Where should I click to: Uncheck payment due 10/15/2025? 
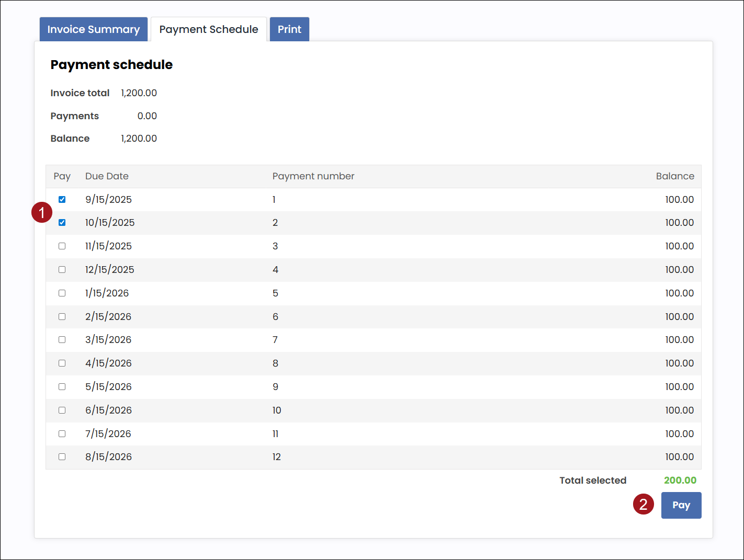tap(62, 223)
